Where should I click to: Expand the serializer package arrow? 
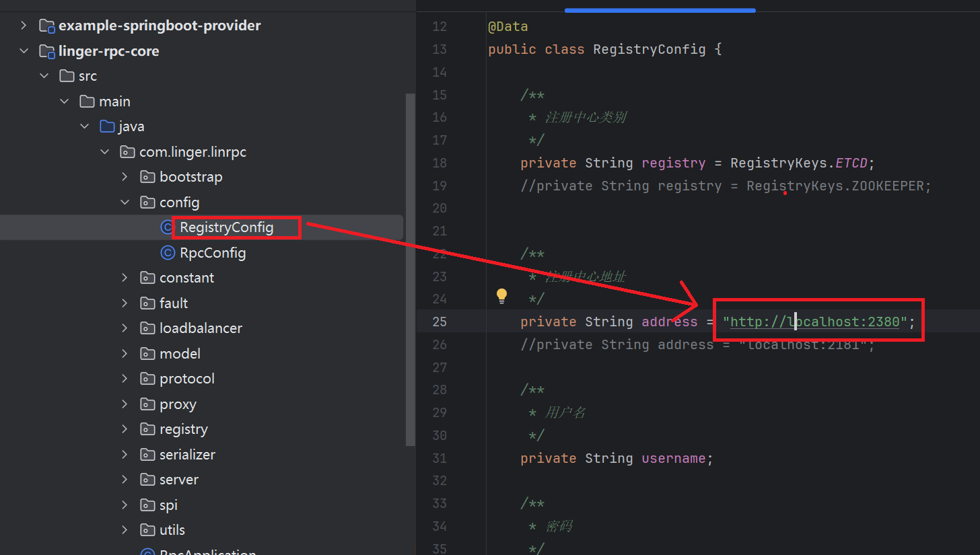[x=125, y=455]
